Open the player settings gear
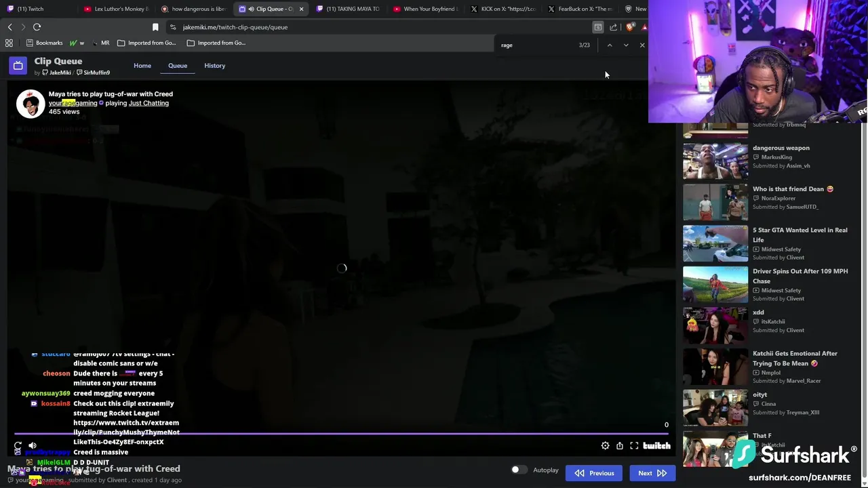 pyautogui.click(x=605, y=446)
